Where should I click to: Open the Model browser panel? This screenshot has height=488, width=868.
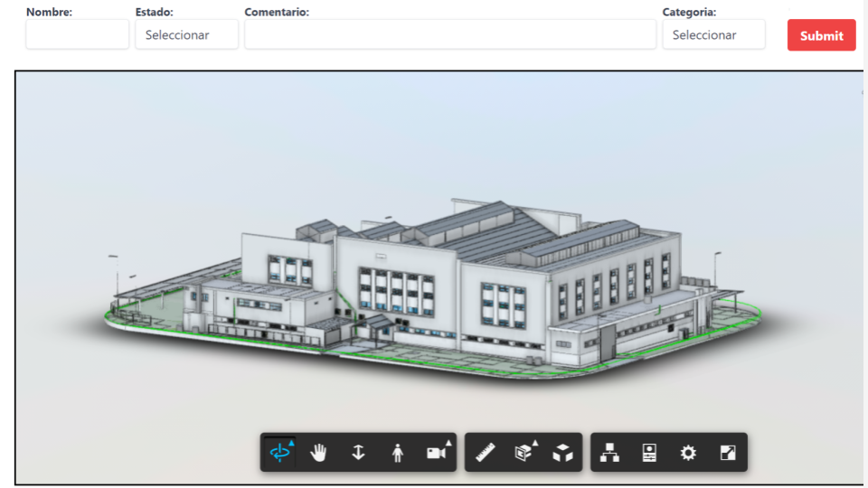point(609,453)
